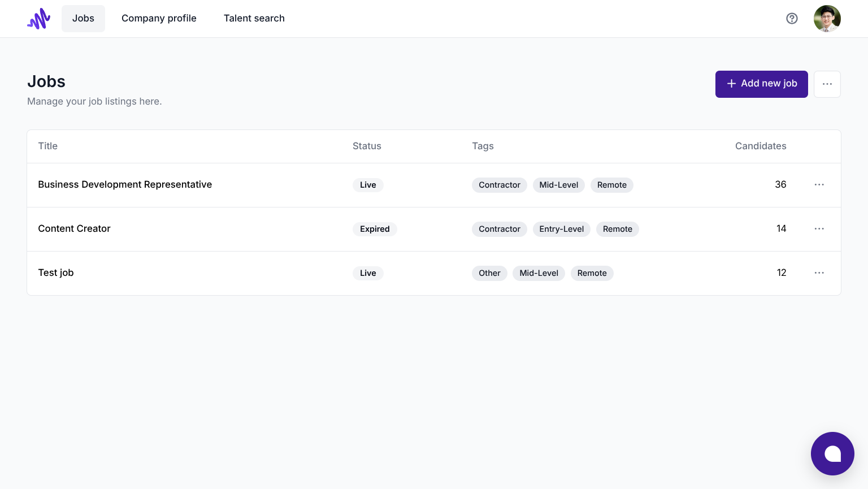Image resolution: width=868 pixels, height=489 pixels.
Task: Open the help question mark icon
Action: pos(792,19)
